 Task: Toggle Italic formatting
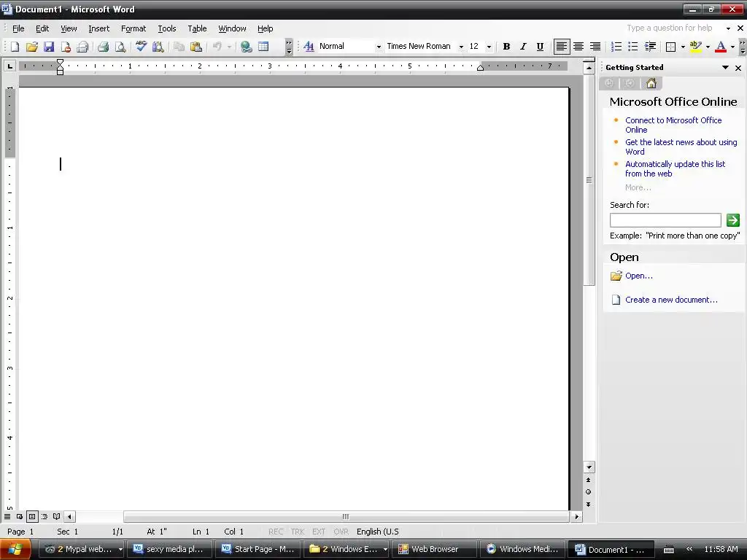523,47
